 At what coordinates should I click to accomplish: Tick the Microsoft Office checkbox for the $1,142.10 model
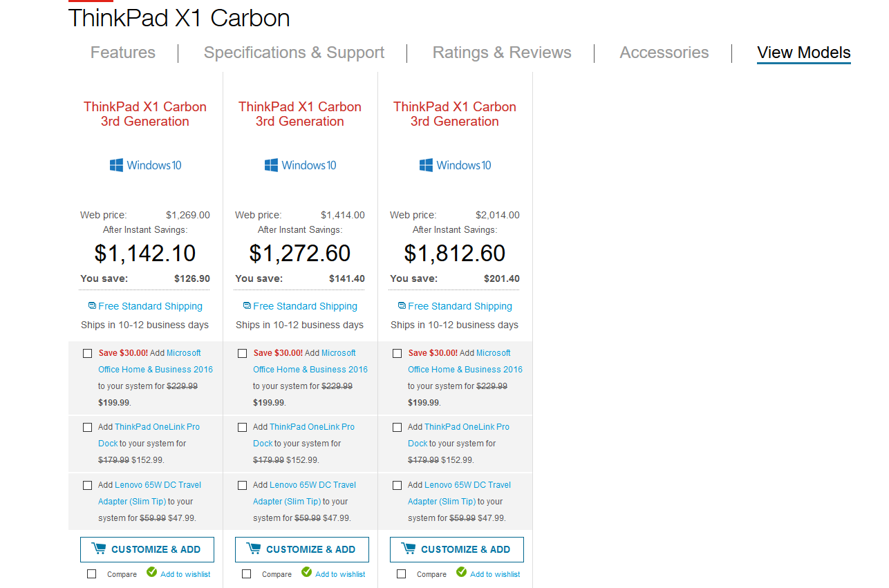point(87,353)
